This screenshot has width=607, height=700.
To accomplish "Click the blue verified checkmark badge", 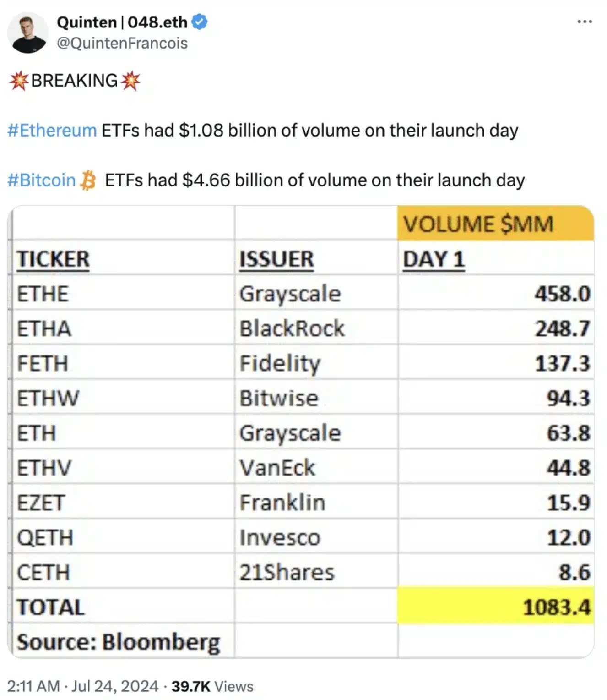I will [x=199, y=22].
